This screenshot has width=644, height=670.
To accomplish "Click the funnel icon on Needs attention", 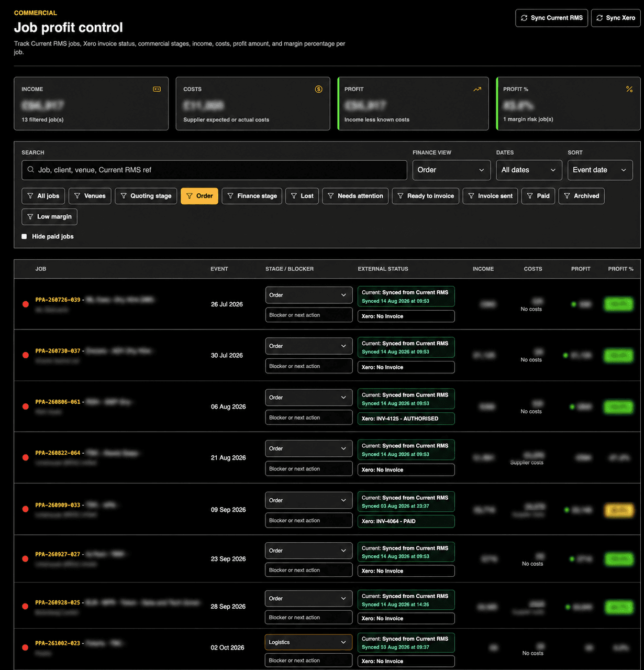I will click(331, 196).
